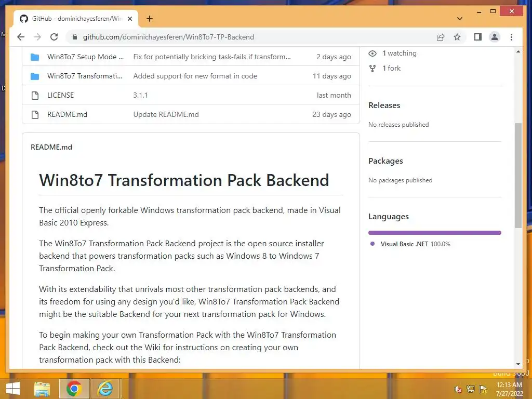Image resolution: width=532 pixels, height=399 pixels.
Task: Click the browser Back arrow
Action: coord(21,37)
